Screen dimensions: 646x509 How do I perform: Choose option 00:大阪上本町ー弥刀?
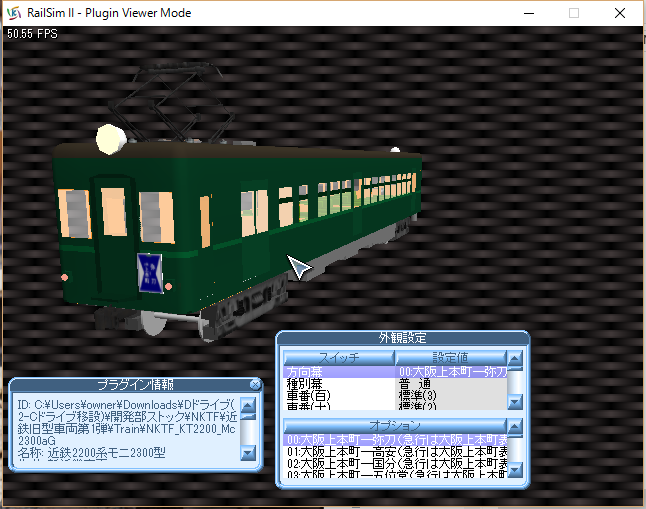point(396,440)
